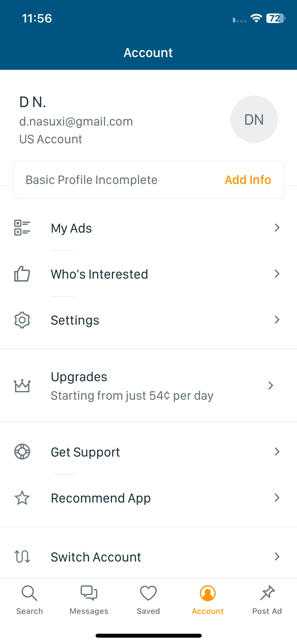The image size is (297, 644).
Task: Tap the Switch Account arrows icon
Action: pyautogui.click(x=22, y=556)
